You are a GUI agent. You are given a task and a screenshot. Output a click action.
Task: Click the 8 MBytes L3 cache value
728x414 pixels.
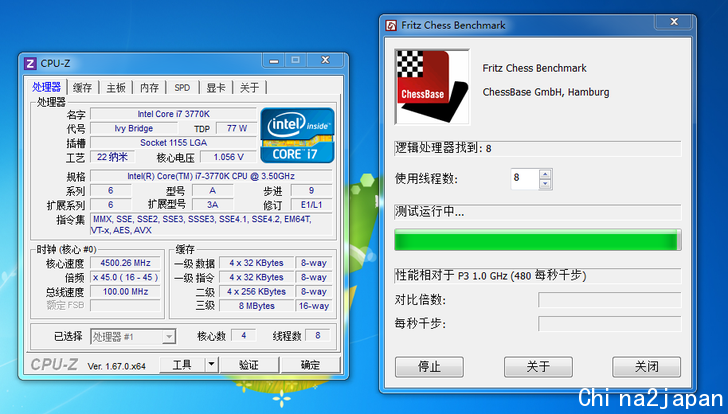click(256, 306)
